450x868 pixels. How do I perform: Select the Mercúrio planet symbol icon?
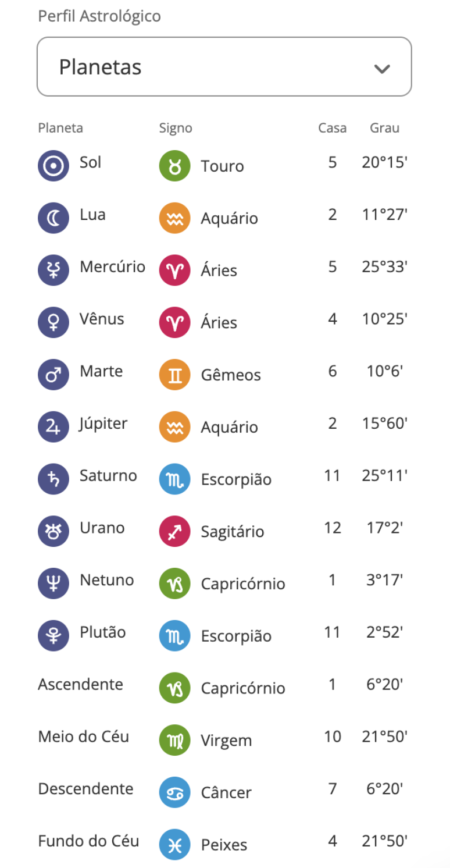[53, 270]
